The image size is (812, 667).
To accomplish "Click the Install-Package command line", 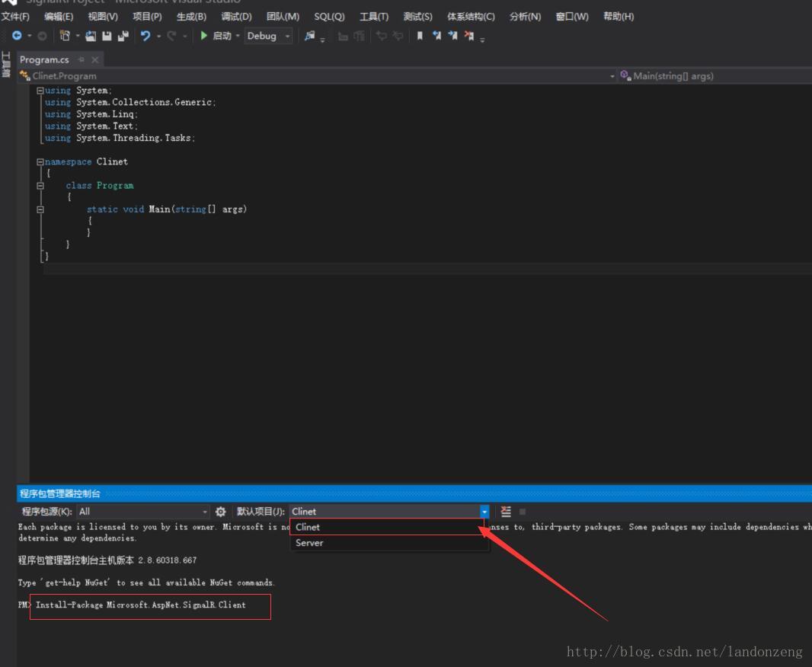I will 141,605.
